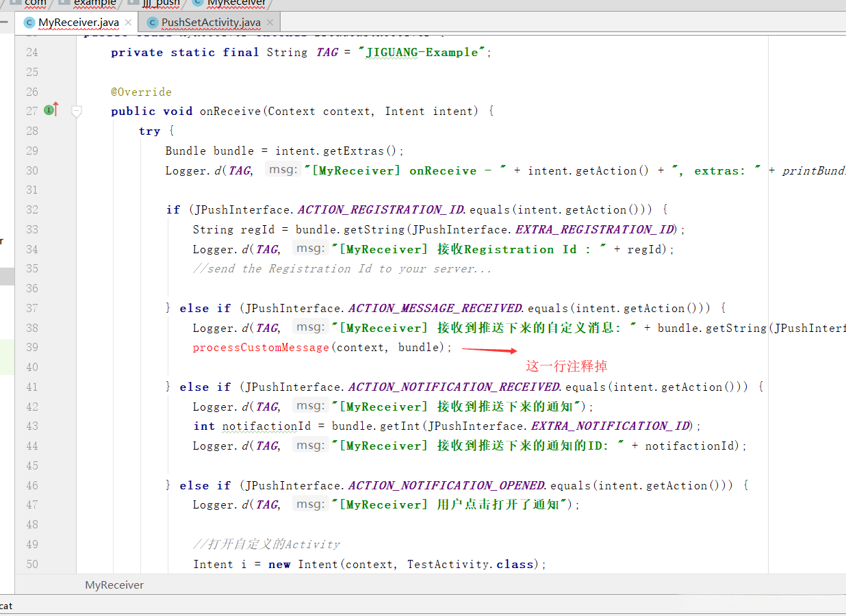Click MyReceiver in the bottom breadcrumb bar
846x616 pixels.
pyautogui.click(x=114, y=585)
